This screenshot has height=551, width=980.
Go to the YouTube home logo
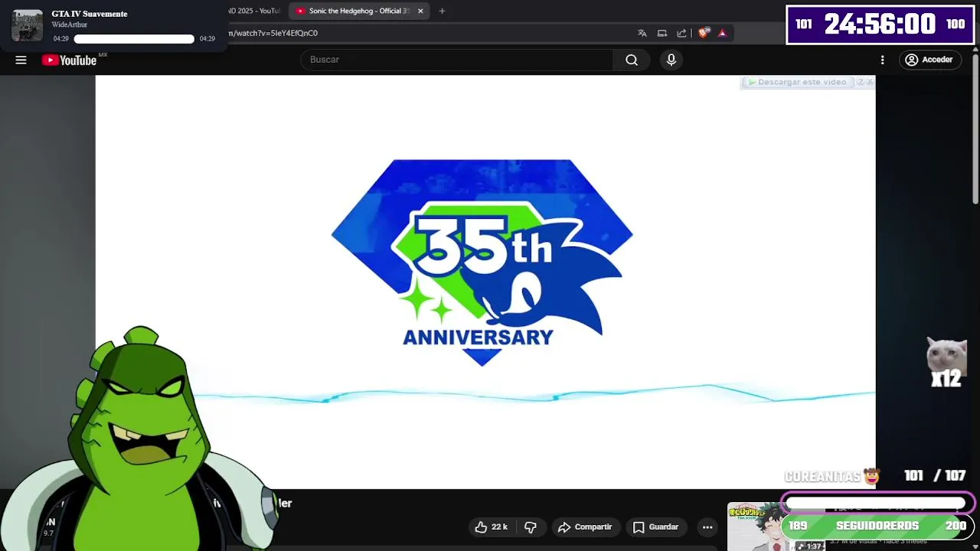click(69, 60)
